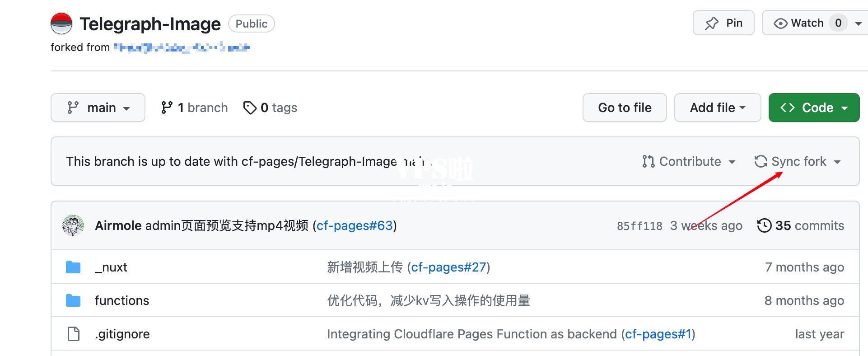Click the Airmole commit author avatar
Viewport: 868px width, 356px height.
(x=73, y=225)
